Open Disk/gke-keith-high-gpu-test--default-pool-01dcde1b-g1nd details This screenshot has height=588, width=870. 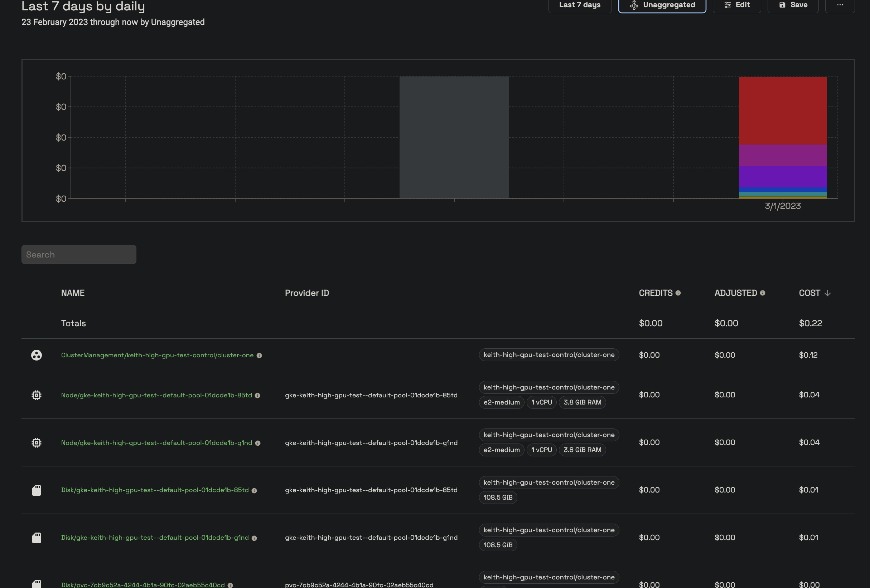[x=155, y=538]
